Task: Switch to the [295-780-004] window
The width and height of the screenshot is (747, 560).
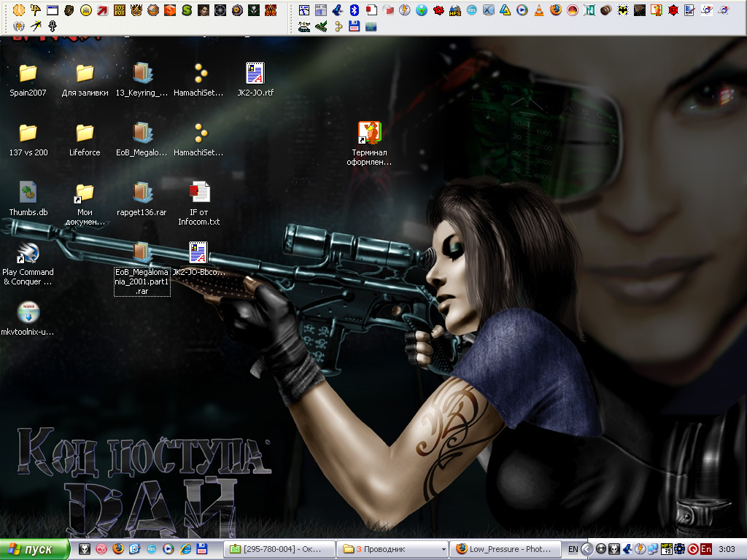Action: click(279, 549)
